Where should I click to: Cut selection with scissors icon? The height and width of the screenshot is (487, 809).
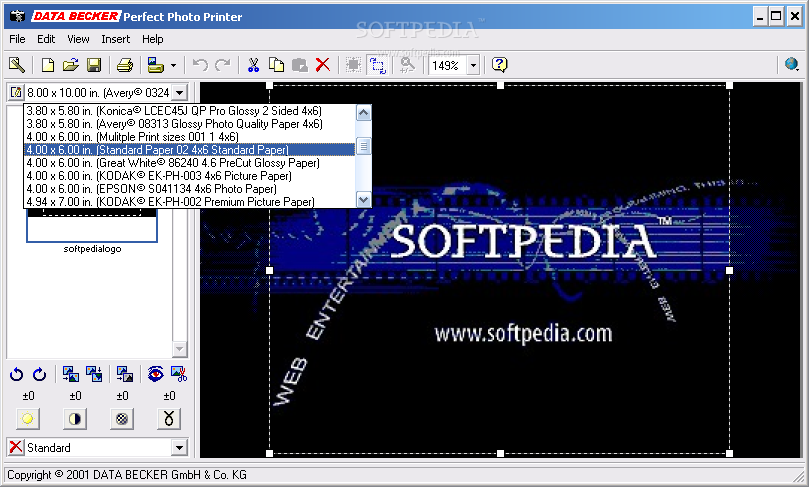tap(253, 65)
